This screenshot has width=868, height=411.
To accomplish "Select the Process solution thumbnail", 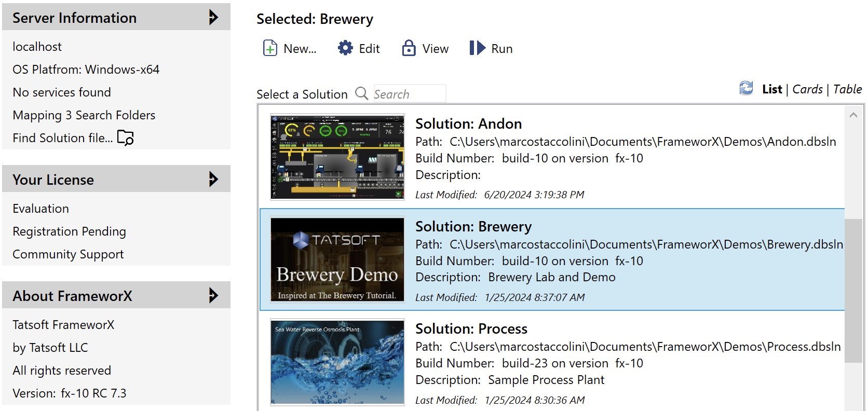I will click(x=337, y=362).
